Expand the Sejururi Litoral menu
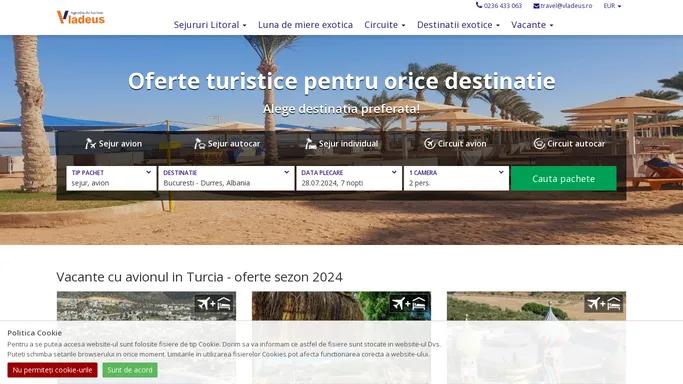This screenshot has height=384, width=683. pos(210,25)
